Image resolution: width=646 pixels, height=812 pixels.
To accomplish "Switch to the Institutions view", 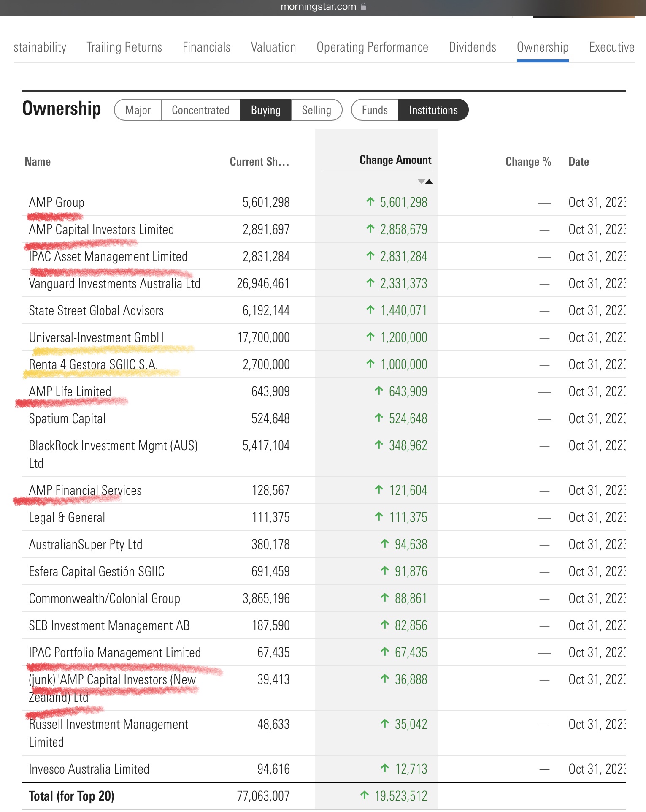I will 433,110.
